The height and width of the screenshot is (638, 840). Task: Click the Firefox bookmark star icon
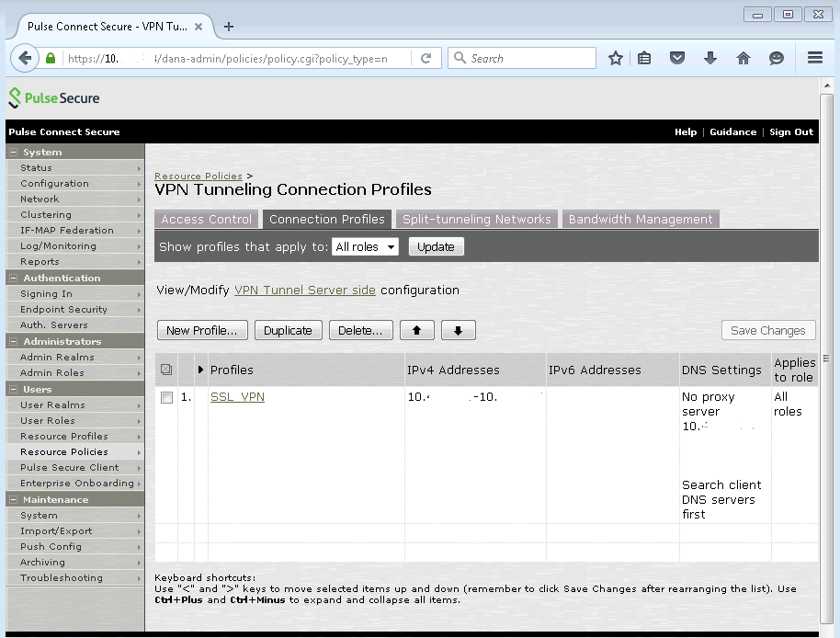tap(616, 58)
